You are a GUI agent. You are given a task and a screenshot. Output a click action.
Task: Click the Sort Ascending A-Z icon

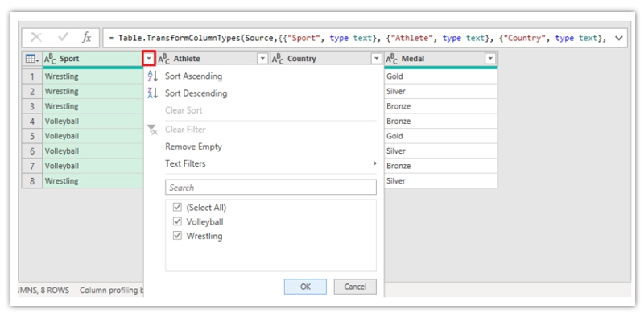tap(153, 76)
